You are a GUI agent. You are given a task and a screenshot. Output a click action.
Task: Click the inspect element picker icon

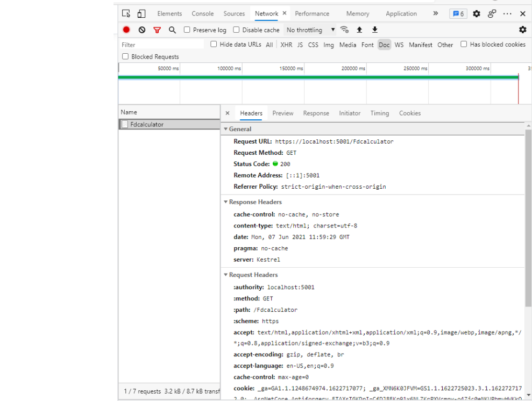click(126, 13)
